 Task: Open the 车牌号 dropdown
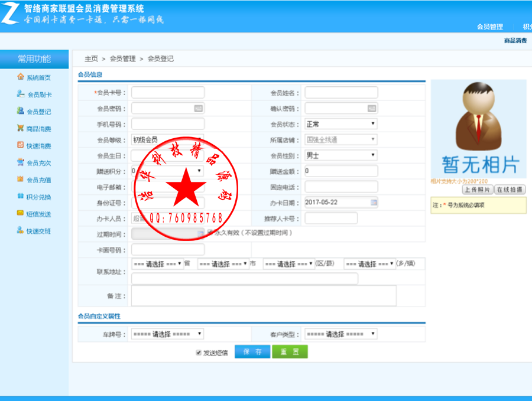pos(168,334)
